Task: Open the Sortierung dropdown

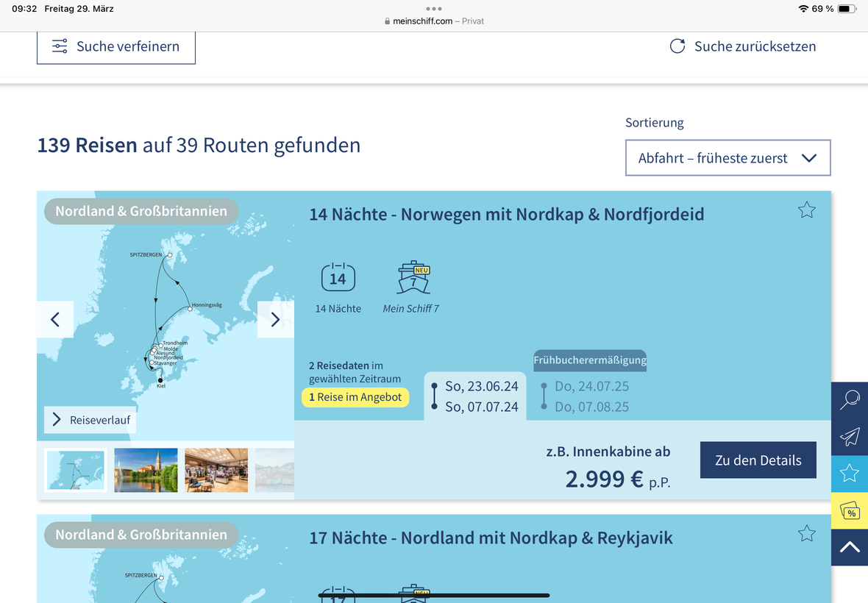Action: (728, 158)
